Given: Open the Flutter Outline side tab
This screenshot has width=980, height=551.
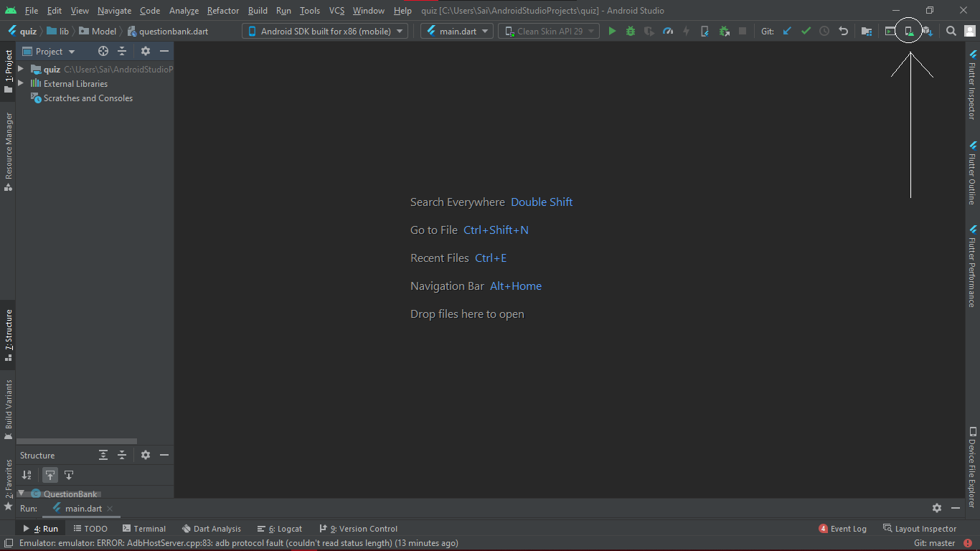Looking at the screenshot, I should pyautogui.click(x=973, y=173).
